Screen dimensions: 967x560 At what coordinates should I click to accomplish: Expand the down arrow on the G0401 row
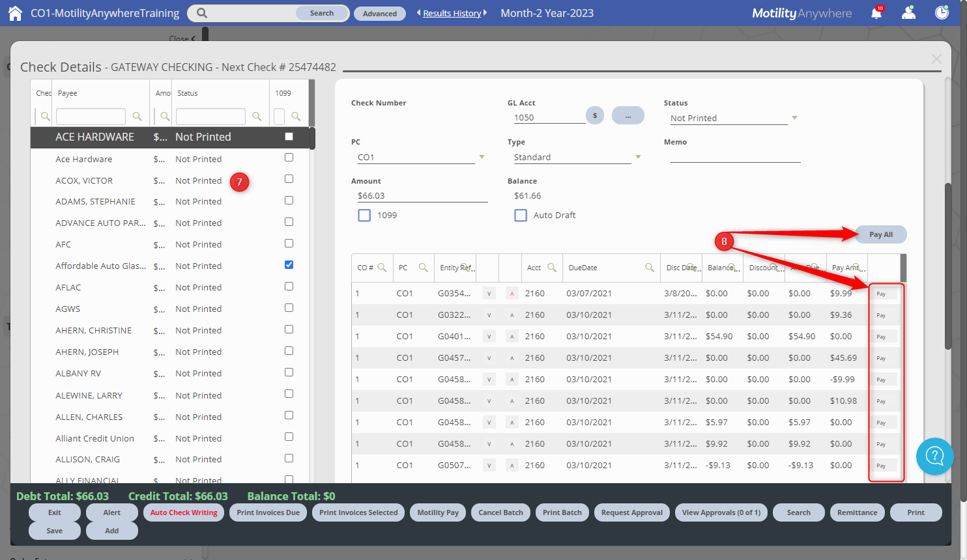coord(489,337)
